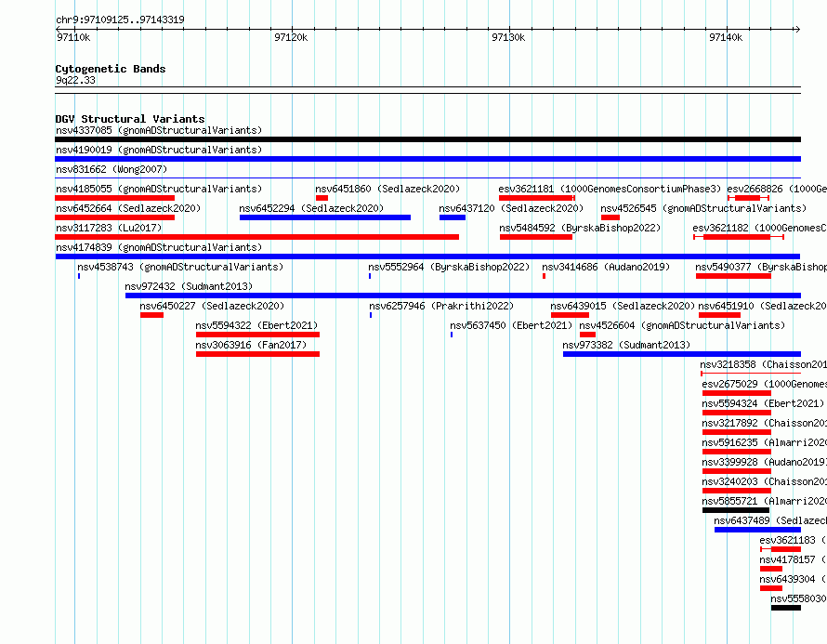Image resolution: width=827 pixels, height=644 pixels.
Task: Click the 97120k ruler position
Action: click(291, 37)
